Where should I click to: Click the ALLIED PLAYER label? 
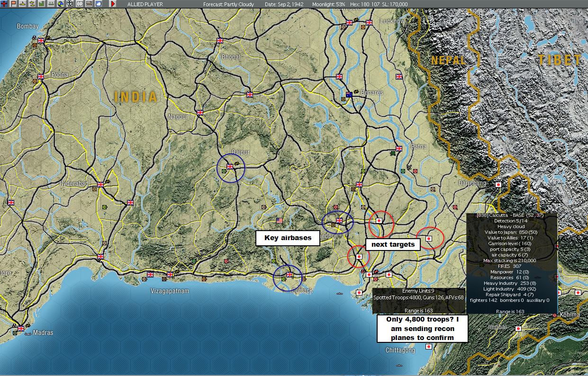point(145,4)
